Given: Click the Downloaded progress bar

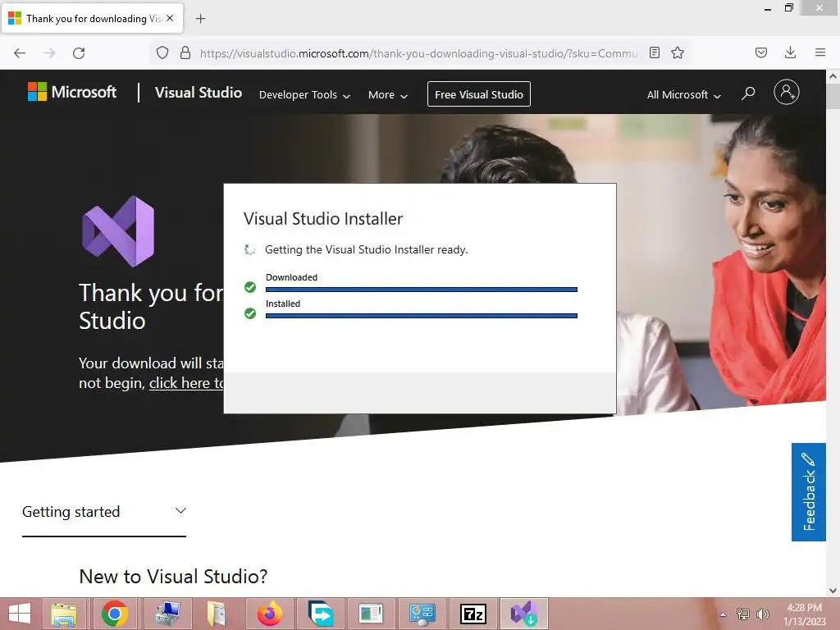Looking at the screenshot, I should point(421,290).
